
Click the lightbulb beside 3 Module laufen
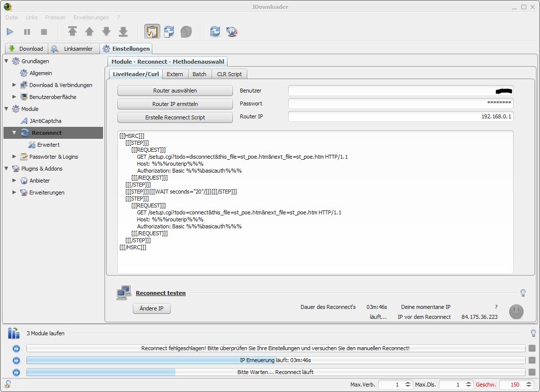[534, 333]
